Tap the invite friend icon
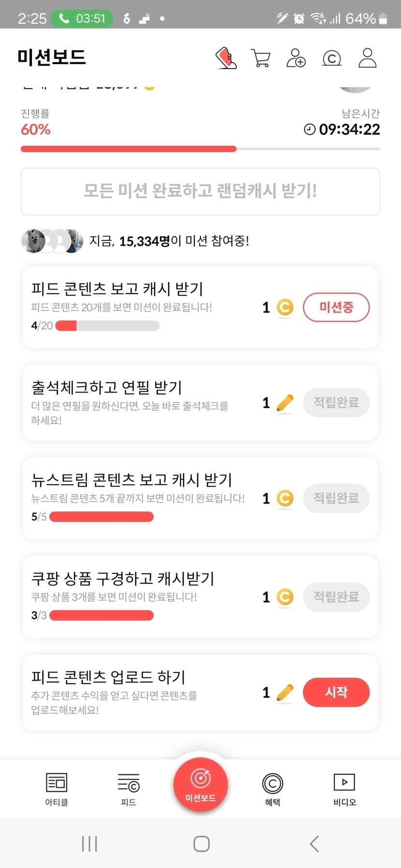 tap(296, 58)
